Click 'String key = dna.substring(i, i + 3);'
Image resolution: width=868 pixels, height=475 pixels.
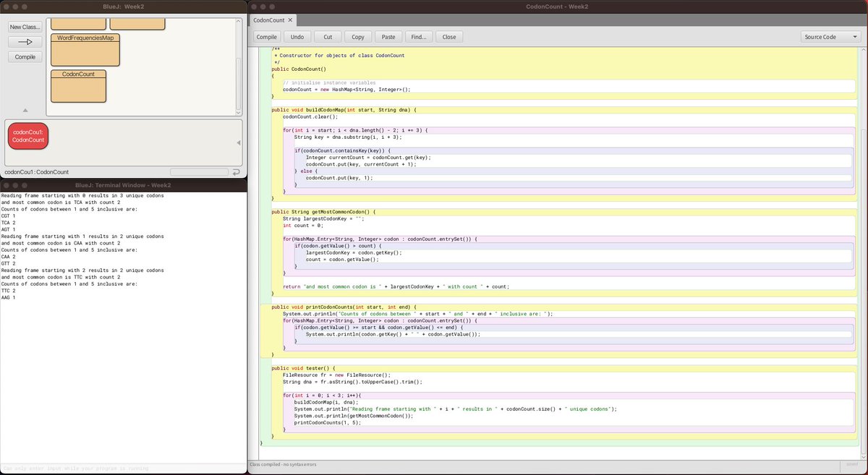tap(347, 137)
